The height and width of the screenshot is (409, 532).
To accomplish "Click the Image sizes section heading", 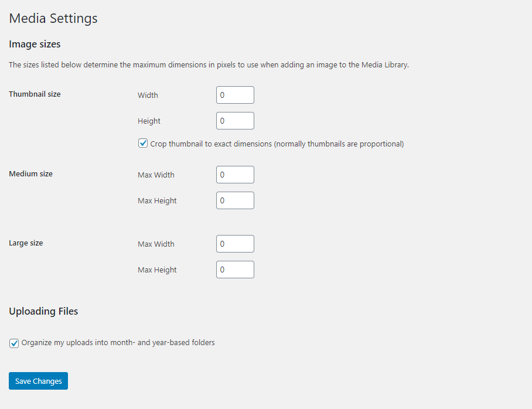I will click(35, 44).
